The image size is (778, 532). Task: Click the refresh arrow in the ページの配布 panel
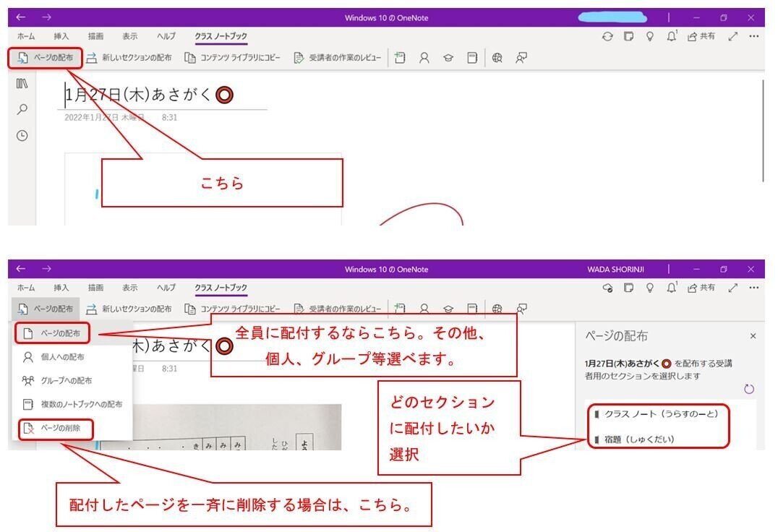click(x=749, y=388)
